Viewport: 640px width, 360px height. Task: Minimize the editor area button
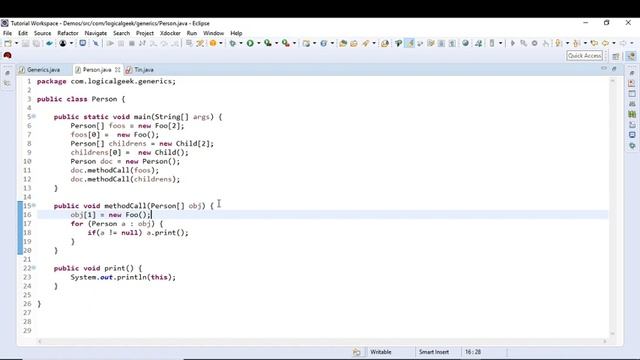[x=604, y=69]
